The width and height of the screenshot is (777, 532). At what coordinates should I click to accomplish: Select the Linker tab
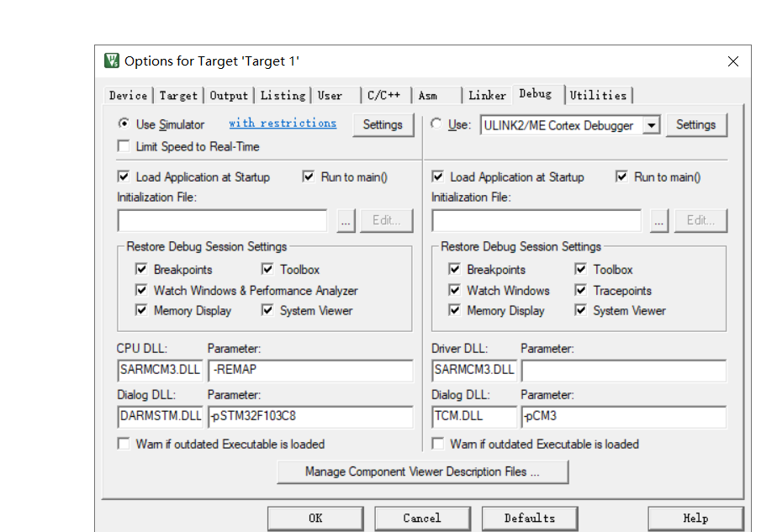click(x=487, y=96)
